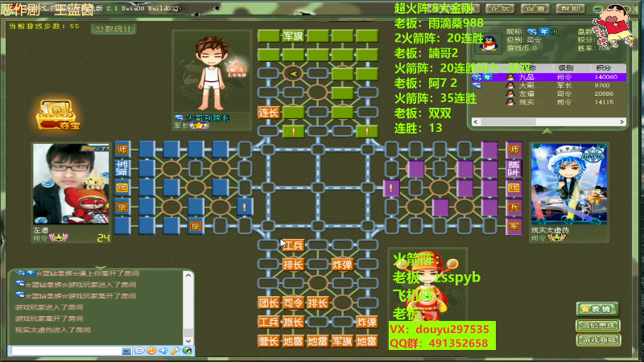Click the 蓝钻贵族 button
Viewport: 644px width, 362px height.
pos(598,325)
